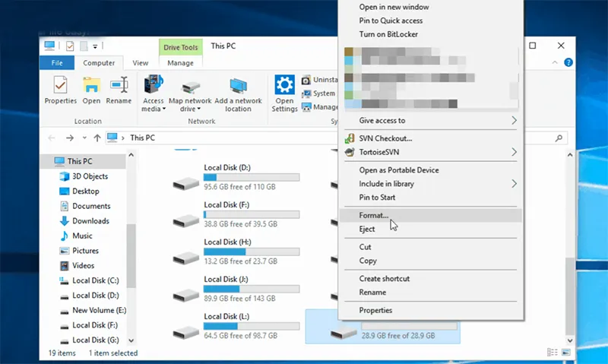Click the Local Disk (H:) usage bar

tap(252, 252)
